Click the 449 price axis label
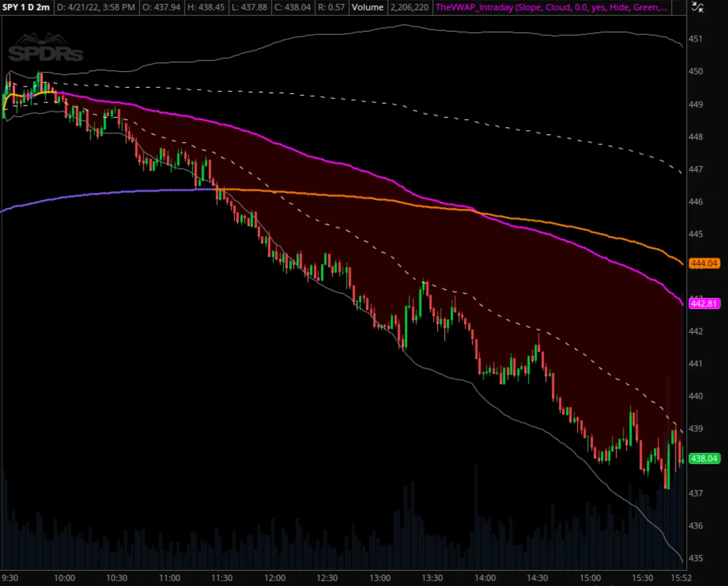 point(696,104)
